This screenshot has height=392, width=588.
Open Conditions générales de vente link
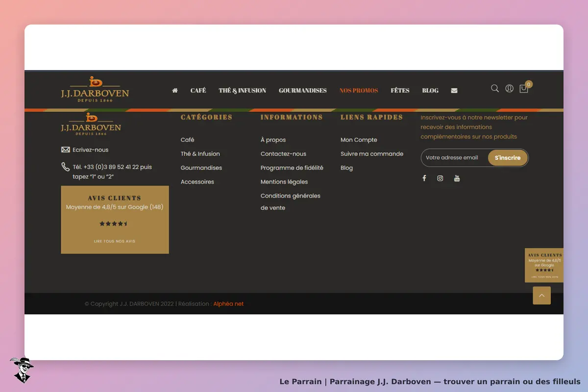291,202
